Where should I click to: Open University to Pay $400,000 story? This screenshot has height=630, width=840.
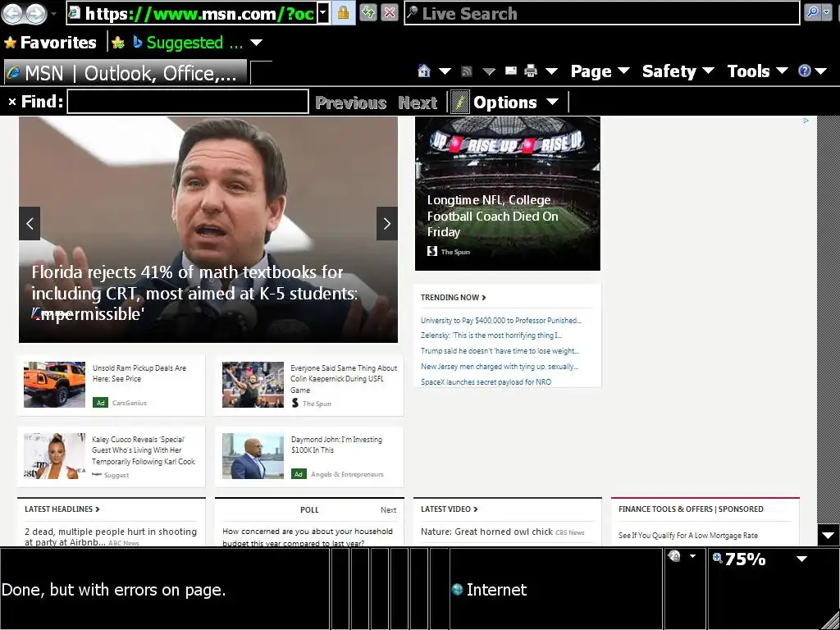point(501,321)
